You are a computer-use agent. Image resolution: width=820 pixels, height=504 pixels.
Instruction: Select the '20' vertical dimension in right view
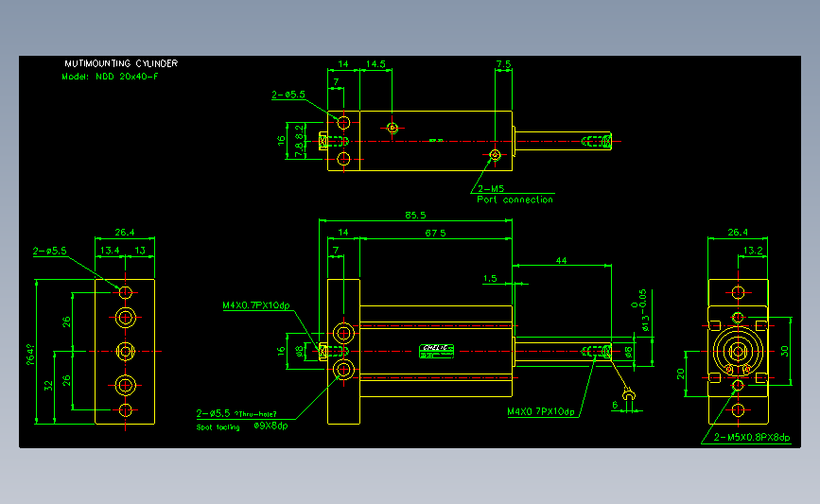[680, 374]
